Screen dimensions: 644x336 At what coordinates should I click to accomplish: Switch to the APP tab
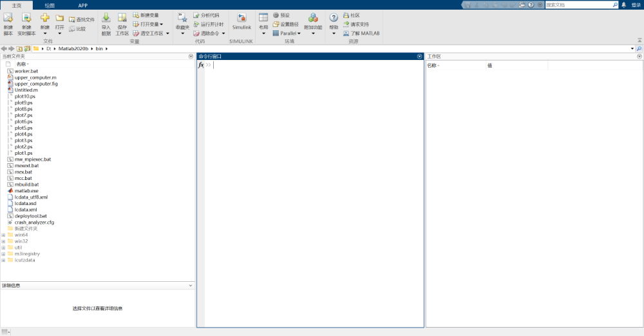pos(83,5)
